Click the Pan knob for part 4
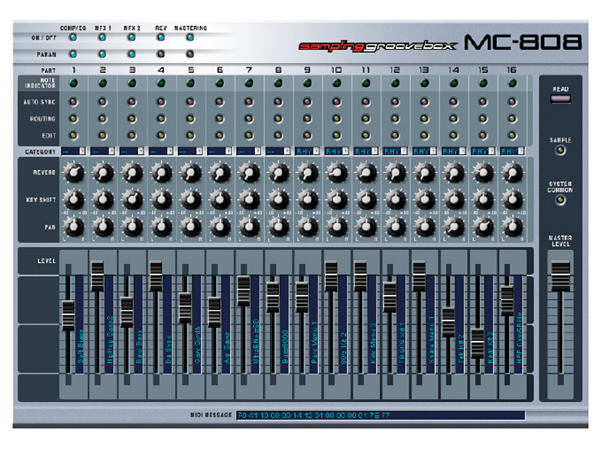Image resolution: width=600 pixels, height=450 pixels. click(x=161, y=227)
